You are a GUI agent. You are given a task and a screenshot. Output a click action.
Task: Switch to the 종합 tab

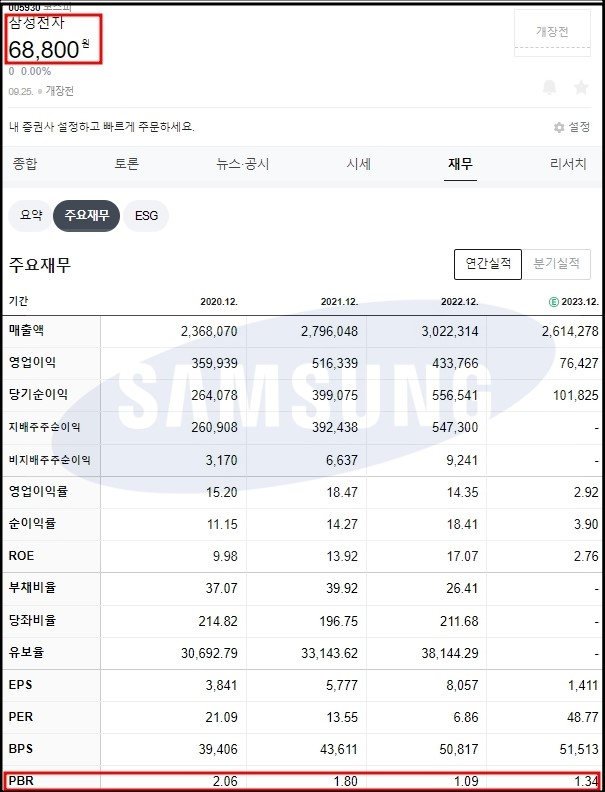(x=25, y=164)
